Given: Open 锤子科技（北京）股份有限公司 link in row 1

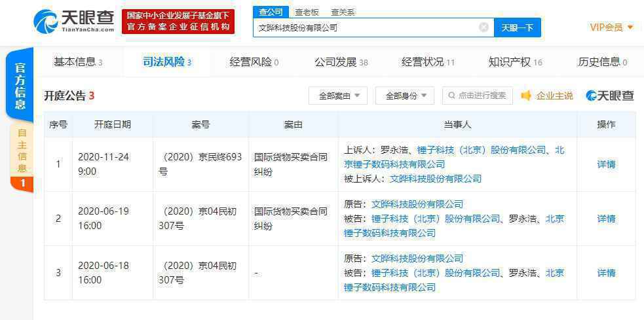Looking at the screenshot, I should (x=482, y=150).
